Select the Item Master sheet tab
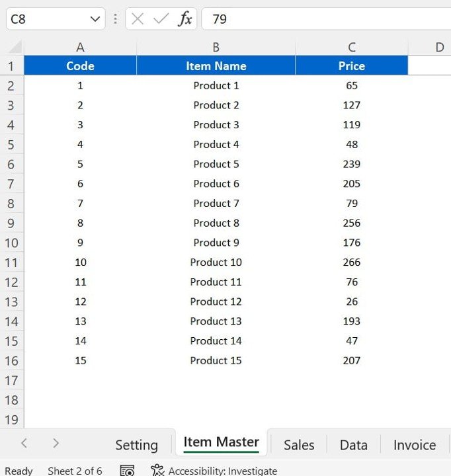Viewport: 451px width, 476px height. pyautogui.click(x=222, y=442)
